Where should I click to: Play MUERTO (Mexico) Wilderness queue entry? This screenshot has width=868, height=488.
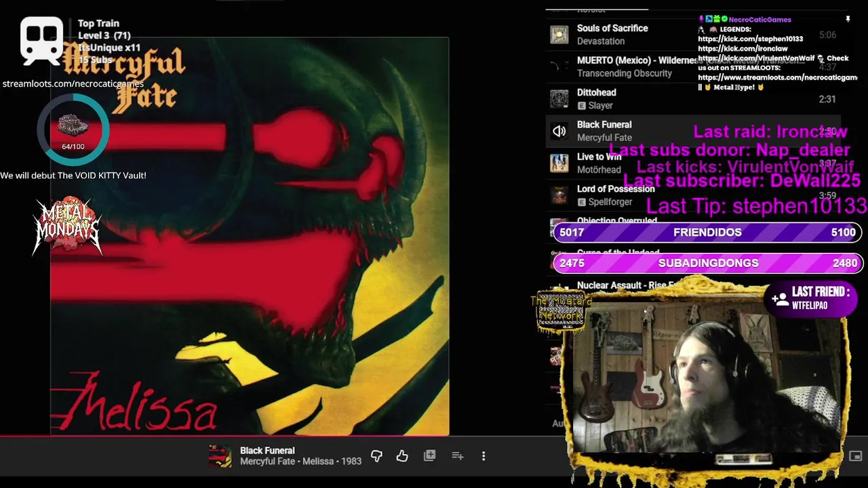[x=693, y=66]
